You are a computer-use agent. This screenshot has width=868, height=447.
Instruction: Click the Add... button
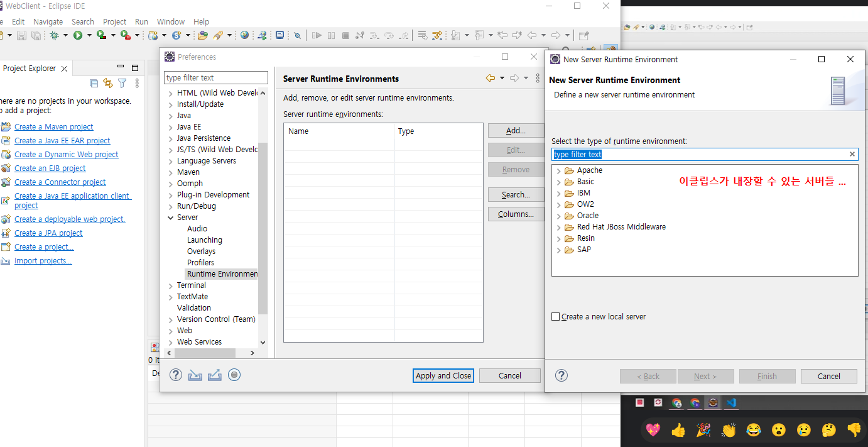tap(516, 131)
